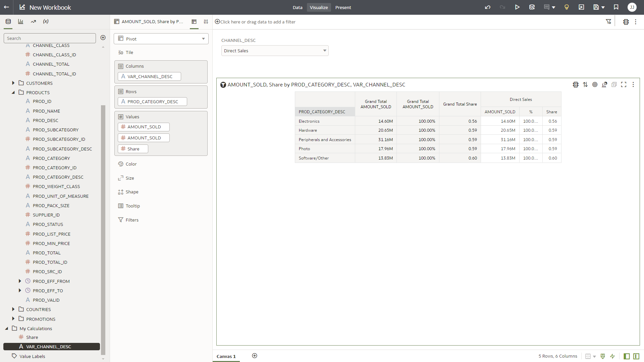Screen dimensions: 644x362
Task: Toggle the auto apply data lightning icon
Action: [612, 356]
